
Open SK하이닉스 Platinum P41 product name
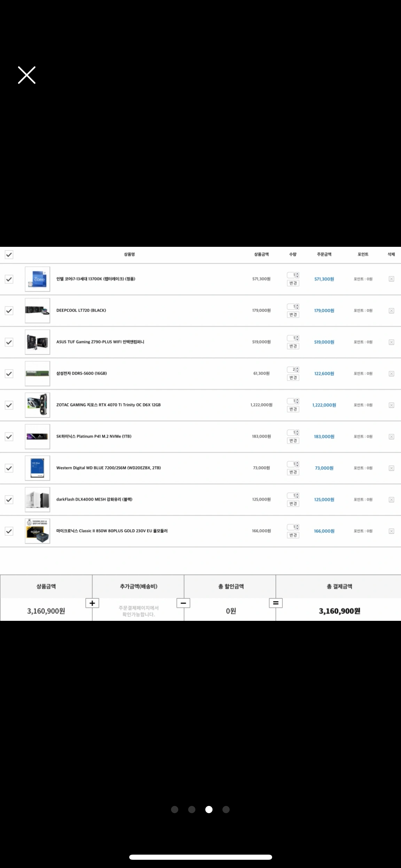[x=94, y=437]
